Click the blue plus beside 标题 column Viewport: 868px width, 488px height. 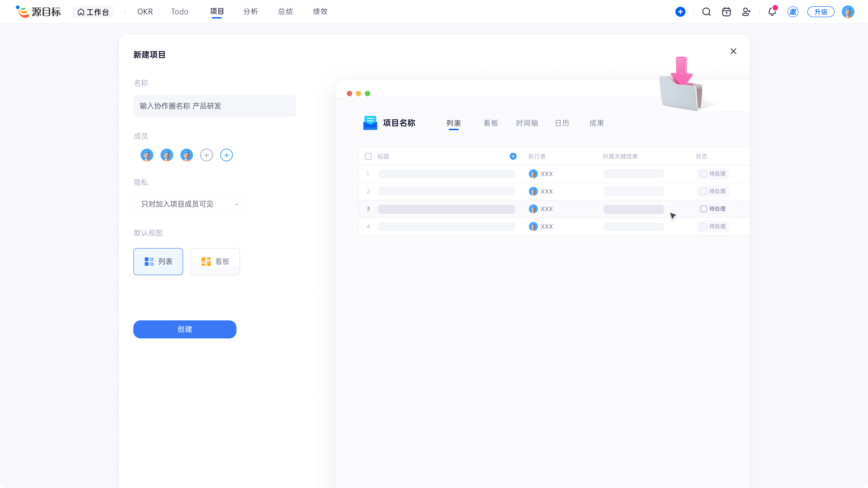pos(513,156)
